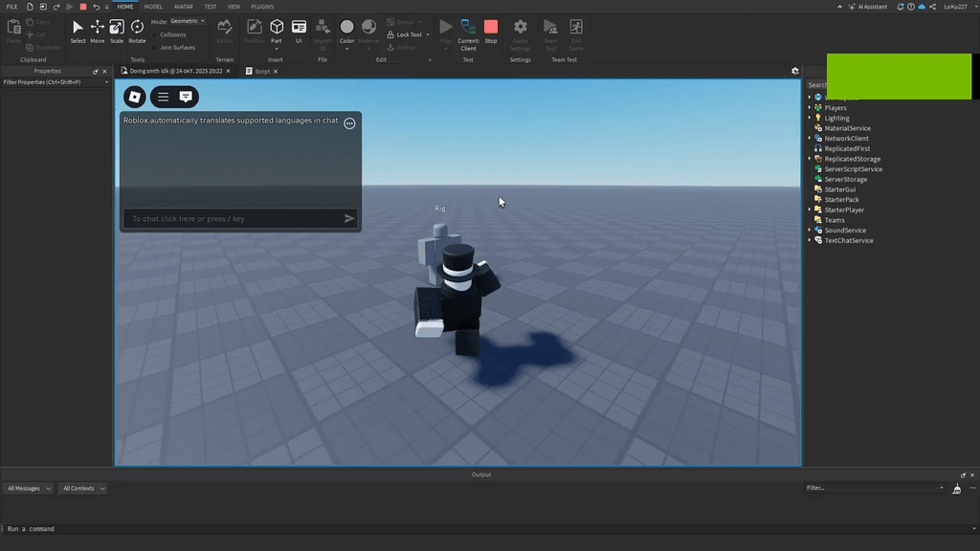Switch to the VIEW ribbon tab
Viewport: 980px width, 551px height.
tap(234, 7)
